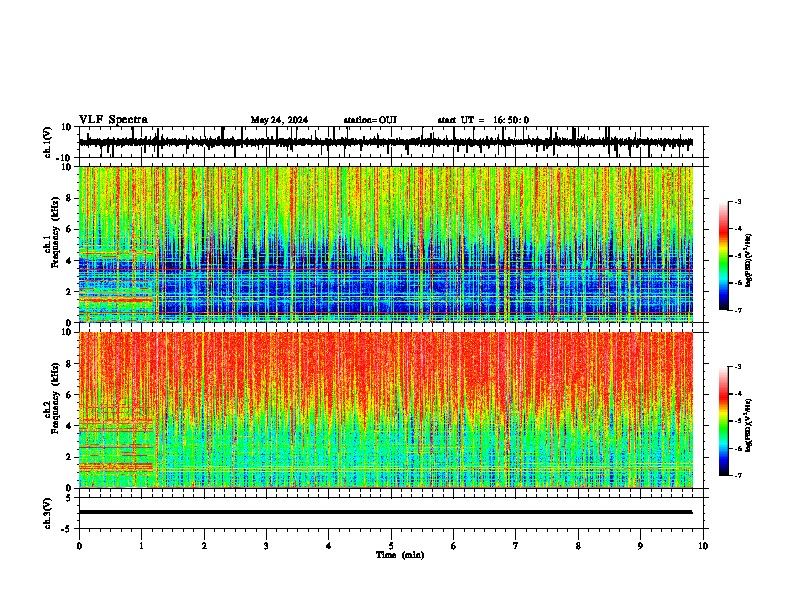Click the ch.3 flat black voltage trace
Screen dimensions: 792x612
(x=386, y=512)
